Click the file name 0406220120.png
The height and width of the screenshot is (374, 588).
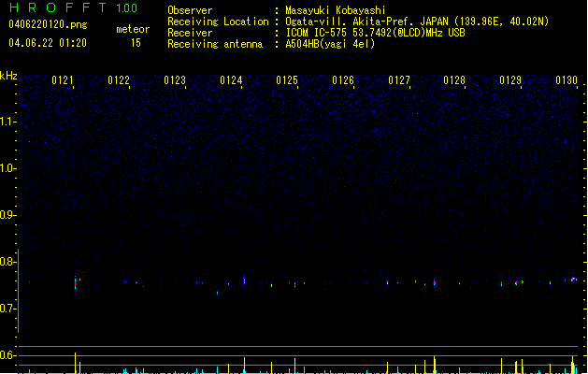click(48, 24)
